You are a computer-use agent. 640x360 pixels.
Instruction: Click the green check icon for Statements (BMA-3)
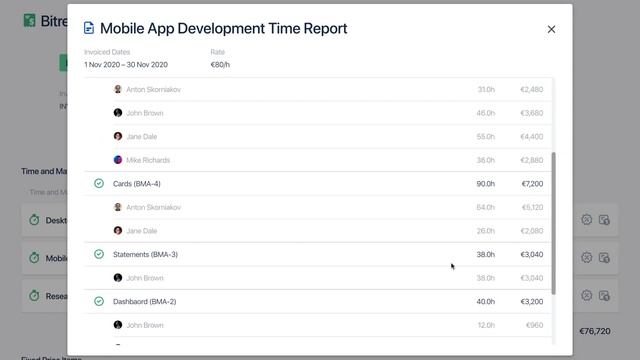click(x=99, y=254)
